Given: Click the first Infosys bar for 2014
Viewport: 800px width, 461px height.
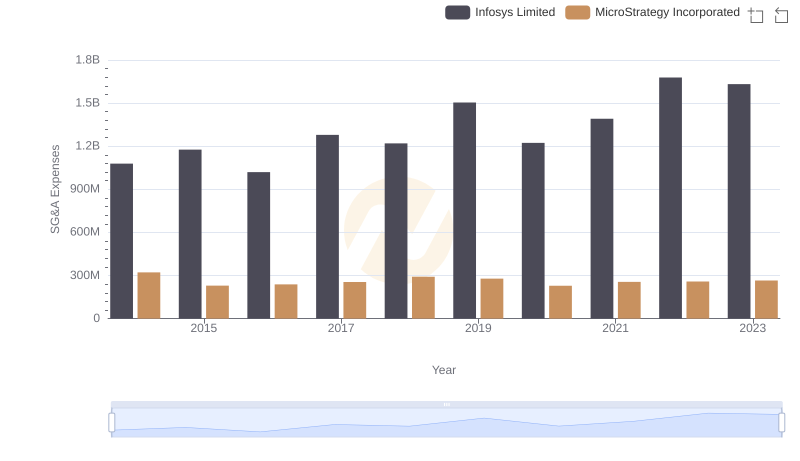Looking at the screenshot, I should pyautogui.click(x=121, y=241).
